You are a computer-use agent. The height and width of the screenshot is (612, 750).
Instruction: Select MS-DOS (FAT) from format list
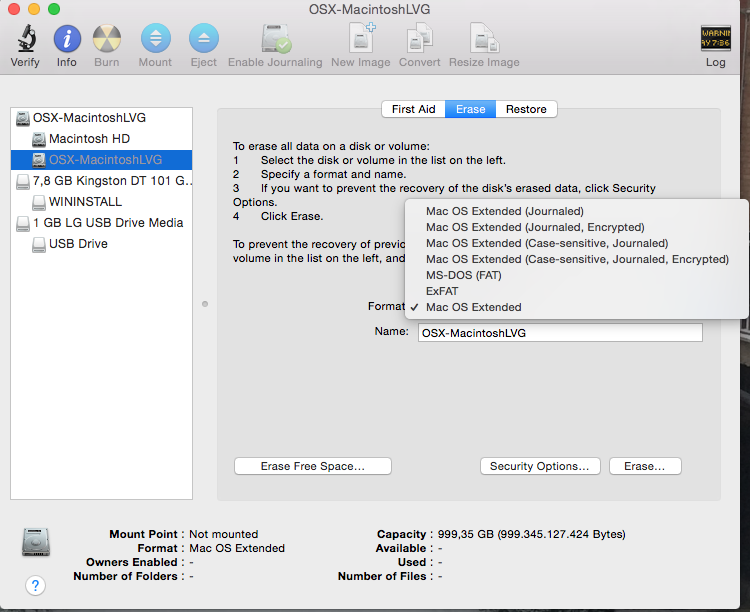click(465, 275)
